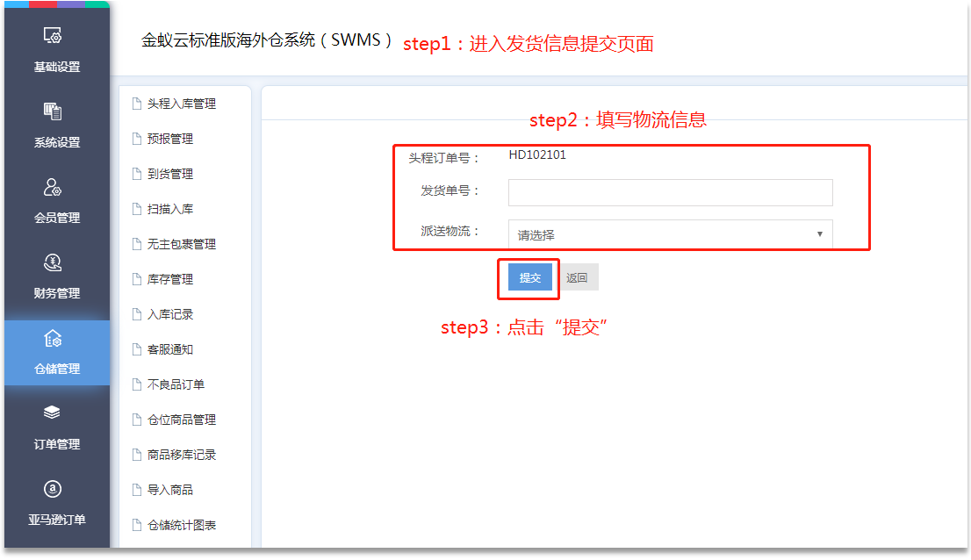971x560 pixels.
Task: Open 无主包裹管理 menu entry
Action: (181, 244)
